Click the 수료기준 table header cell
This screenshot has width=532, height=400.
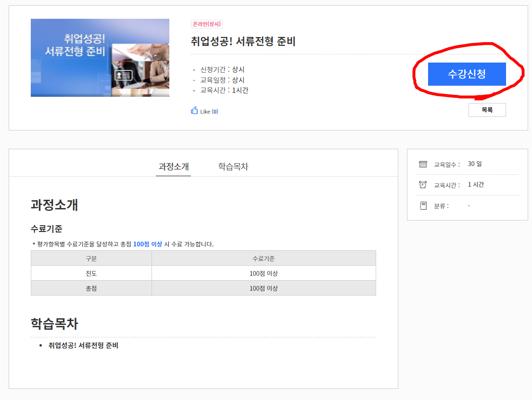pyautogui.click(x=264, y=258)
